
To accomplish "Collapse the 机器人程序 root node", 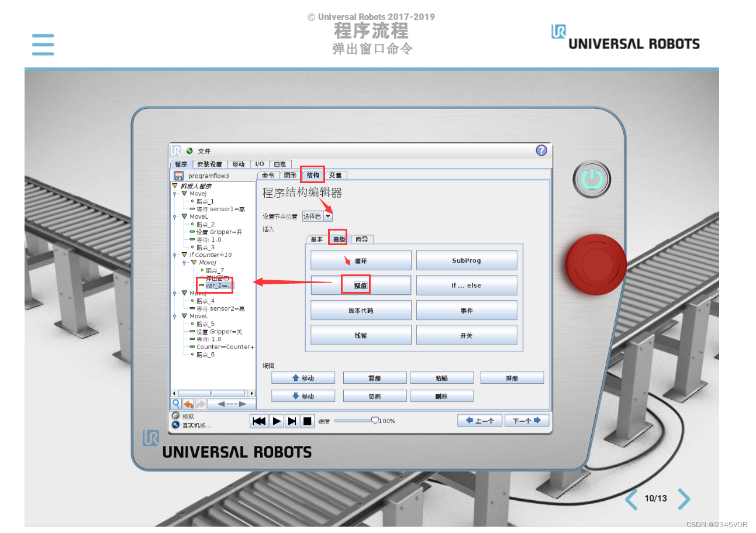I will (x=176, y=186).
